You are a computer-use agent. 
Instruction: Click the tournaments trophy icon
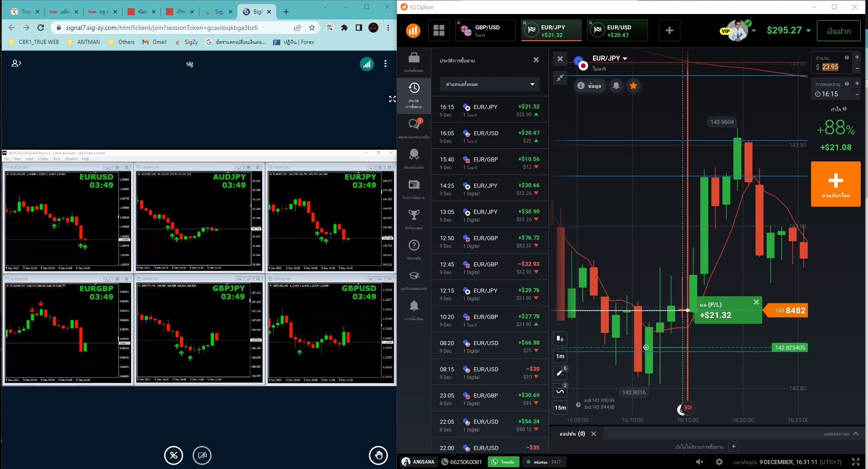(414, 216)
